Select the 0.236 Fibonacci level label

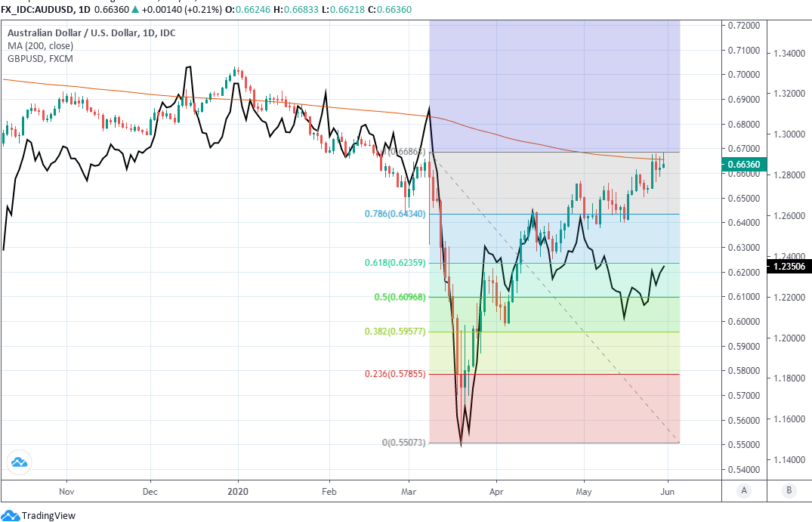pyautogui.click(x=395, y=374)
